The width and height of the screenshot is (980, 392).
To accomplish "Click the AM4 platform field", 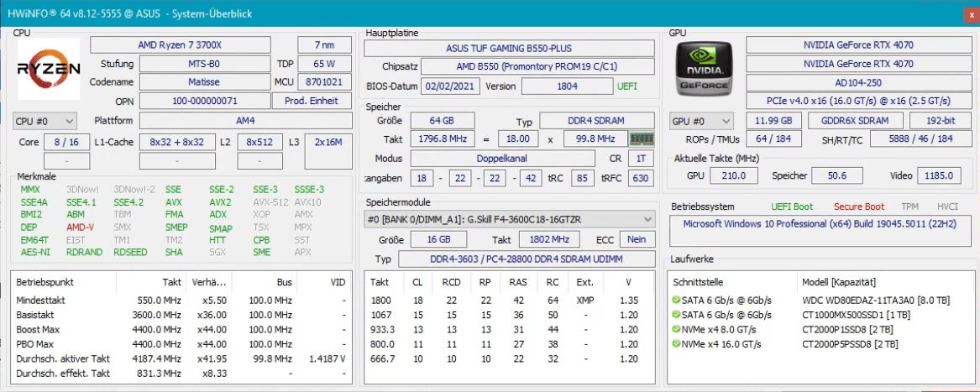I will coord(245,121).
